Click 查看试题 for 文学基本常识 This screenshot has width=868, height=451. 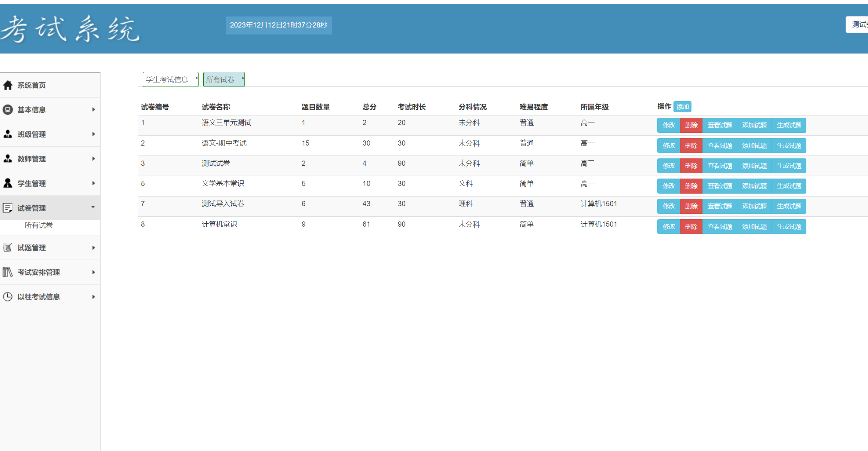pyautogui.click(x=719, y=186)
